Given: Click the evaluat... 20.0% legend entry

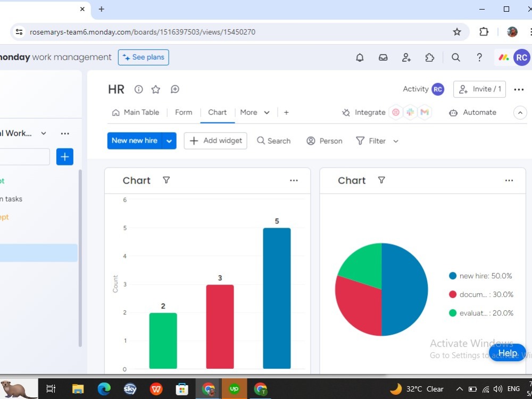Looking at the screenshot, I should tap(481, 313).
